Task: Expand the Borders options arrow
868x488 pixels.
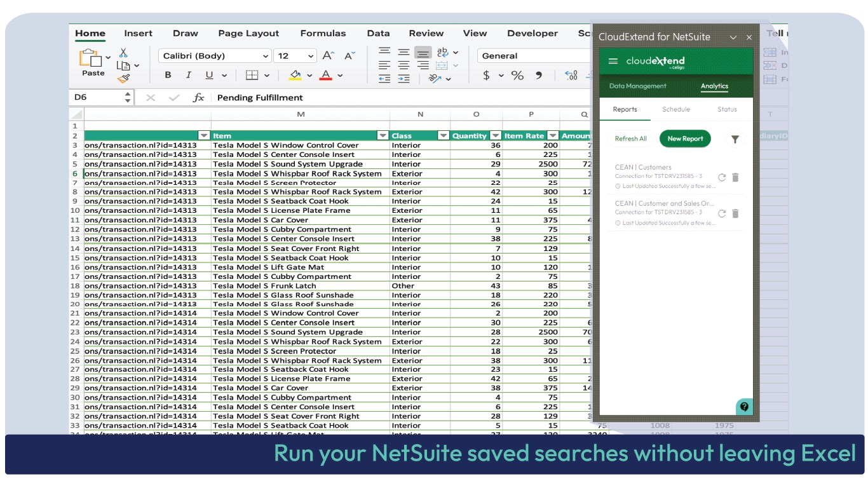Action: pyautogui.click(x=266, y=75)
